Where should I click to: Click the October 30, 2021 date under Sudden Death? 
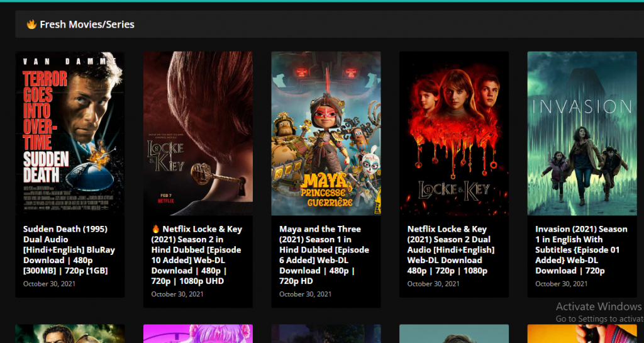coord(49,284)
